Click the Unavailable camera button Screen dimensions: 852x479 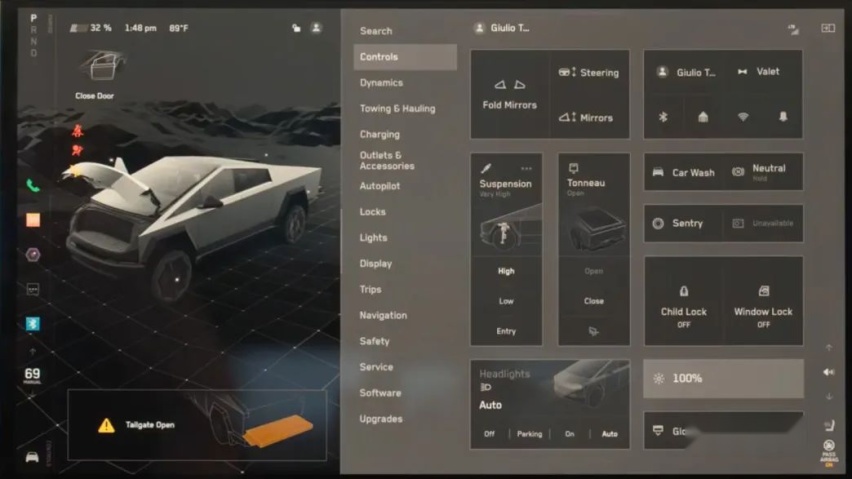coord(763,223)
